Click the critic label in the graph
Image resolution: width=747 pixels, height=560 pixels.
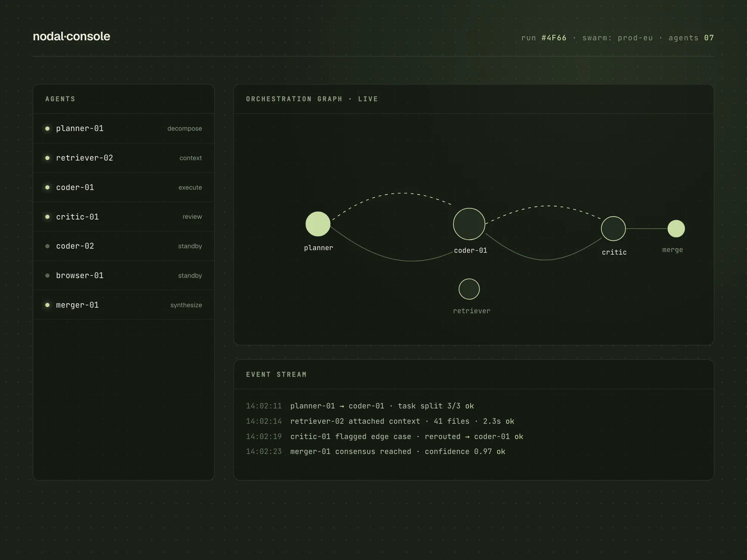pyautogui.click(x=614, y=252)
